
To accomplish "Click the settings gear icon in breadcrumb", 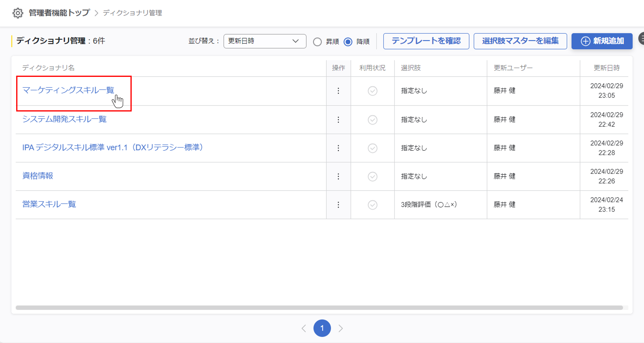I will click(18, 13).
